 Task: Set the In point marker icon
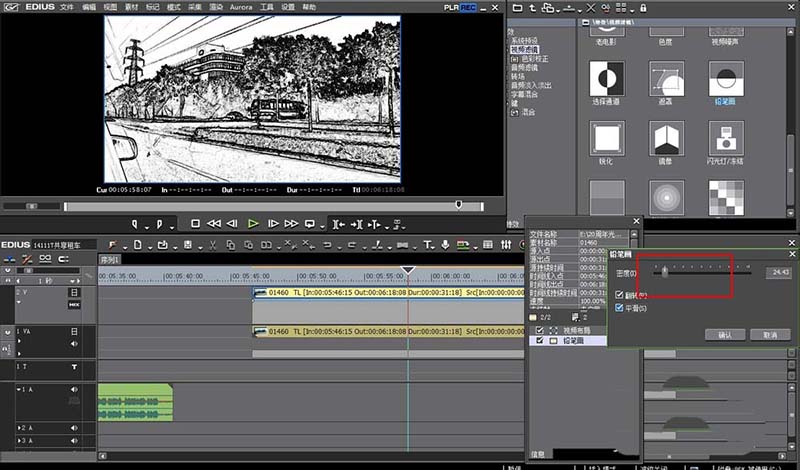coord(135,224)
